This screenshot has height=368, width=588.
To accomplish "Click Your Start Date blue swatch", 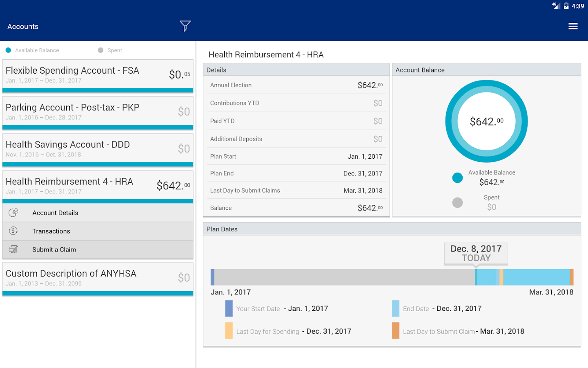I will tap(229, 309).
